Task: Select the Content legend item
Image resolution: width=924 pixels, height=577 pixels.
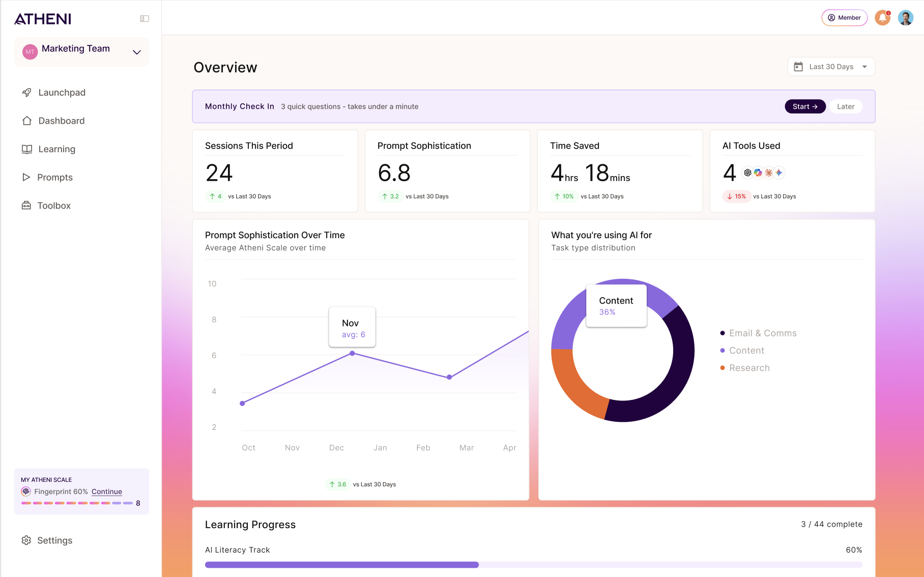Action: (742, 351)
